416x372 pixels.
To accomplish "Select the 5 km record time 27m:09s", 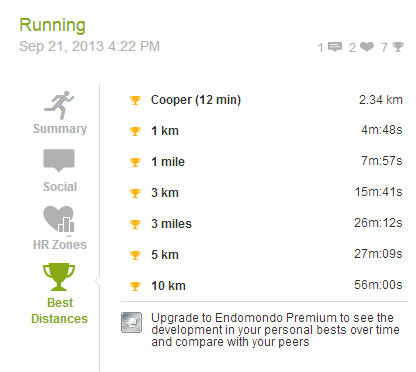I will [x=378, y=254].
